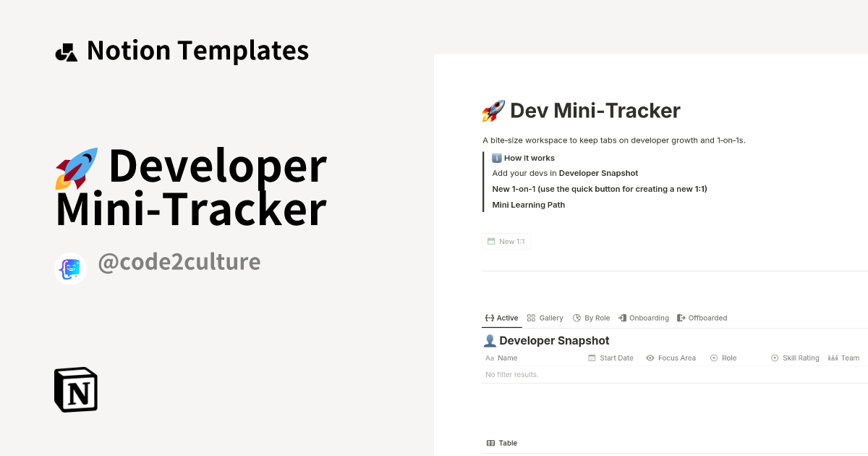Image resolution: width=868 pixels, height=456 pixels.
Task: Click the calendar icon on New 1:1 button
Action: 491,242
